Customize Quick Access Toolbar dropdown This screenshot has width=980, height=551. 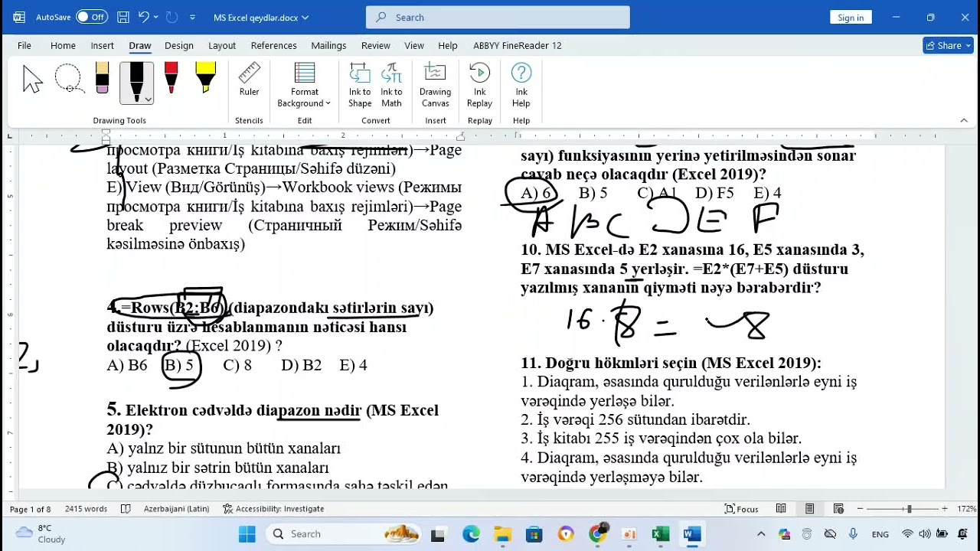192,17
